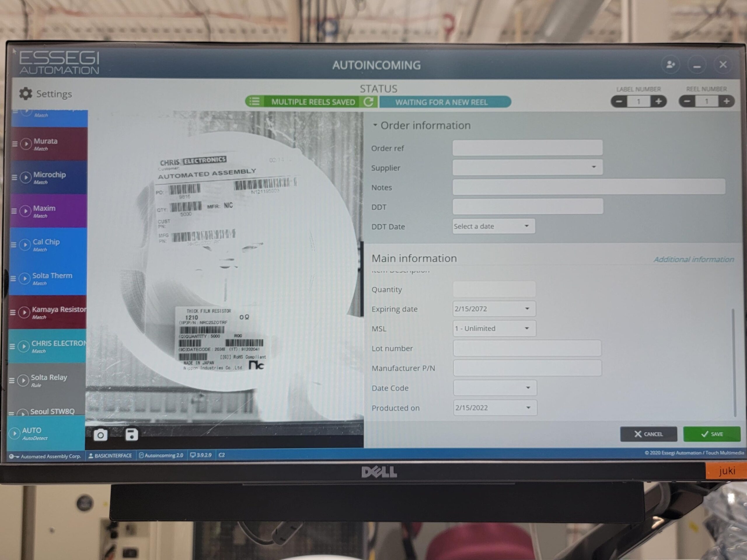This screenshot has height=560, width=747.
Task: Expand the MSL dropdown
Action: click(x=526, y=328)
